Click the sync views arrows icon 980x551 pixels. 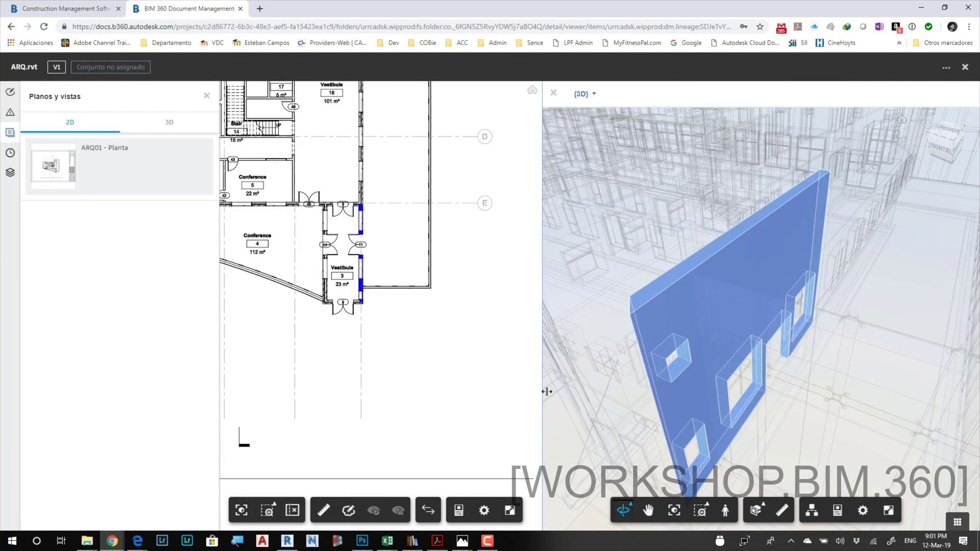tap(428, 510)
